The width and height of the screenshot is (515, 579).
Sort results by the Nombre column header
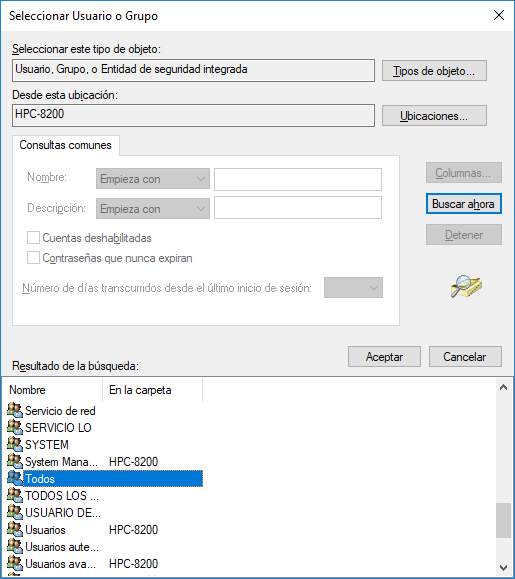(x=52, y=390)
